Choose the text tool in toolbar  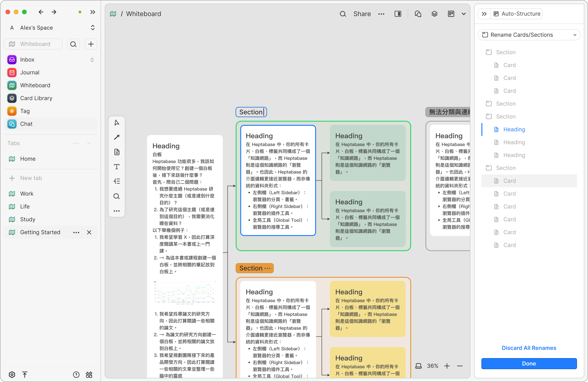(x=117, y=167)
